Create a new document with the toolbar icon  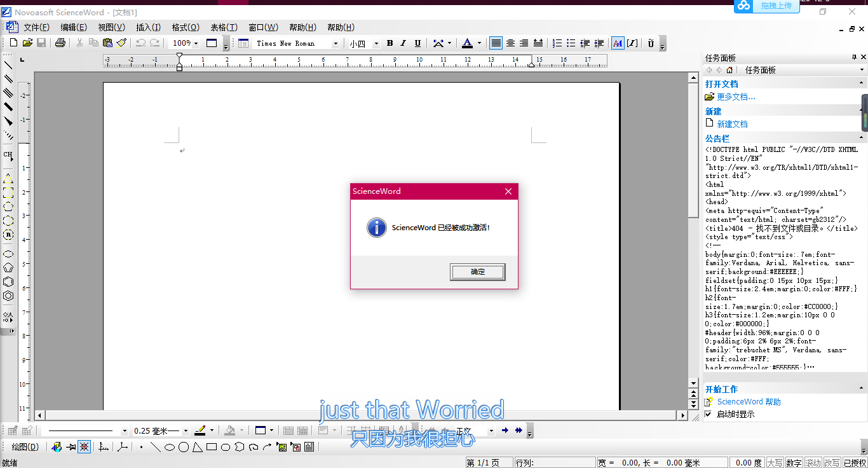[13, 43]
